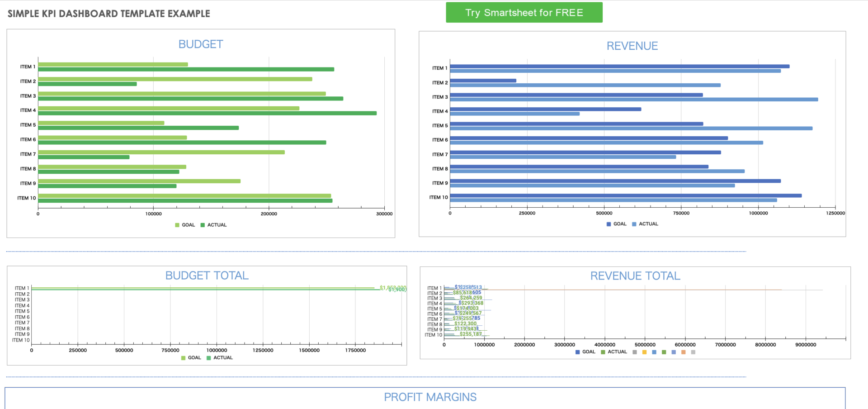Toggle the yellow series swatch in REVENUE TOTAL legend

click(644, 352)
